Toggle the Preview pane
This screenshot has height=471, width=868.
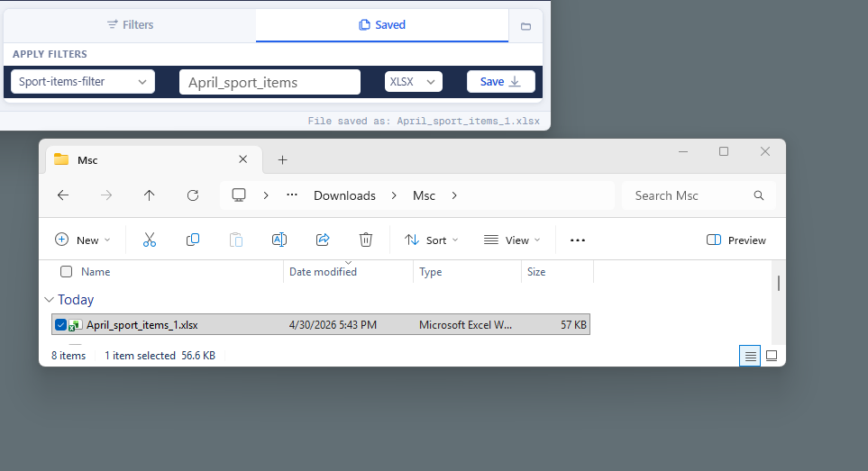click(736, 240)
